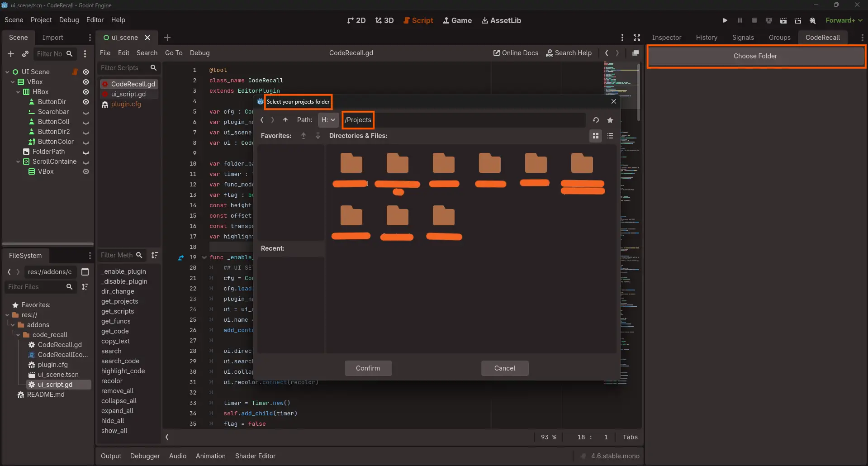The height and width of the screenshot is (466, 868).
Task: Add a new node with plus icon
Action: [11, 54]
